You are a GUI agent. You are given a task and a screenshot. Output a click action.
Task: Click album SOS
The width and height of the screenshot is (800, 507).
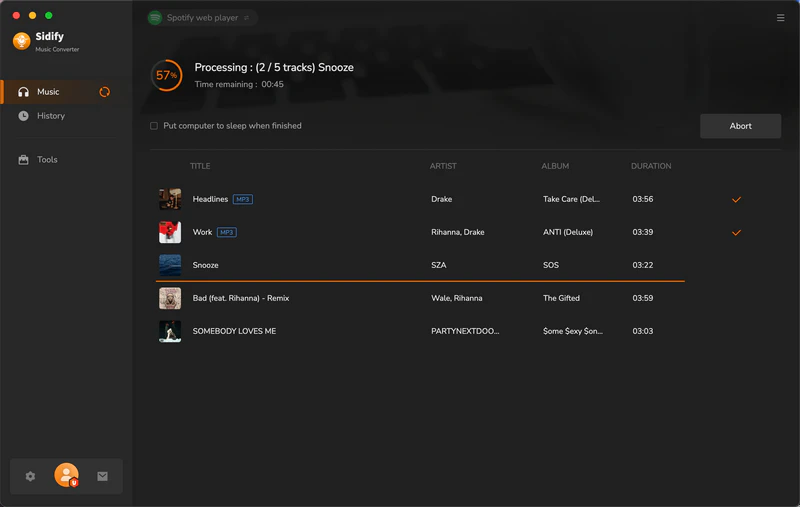coord(551,265)
